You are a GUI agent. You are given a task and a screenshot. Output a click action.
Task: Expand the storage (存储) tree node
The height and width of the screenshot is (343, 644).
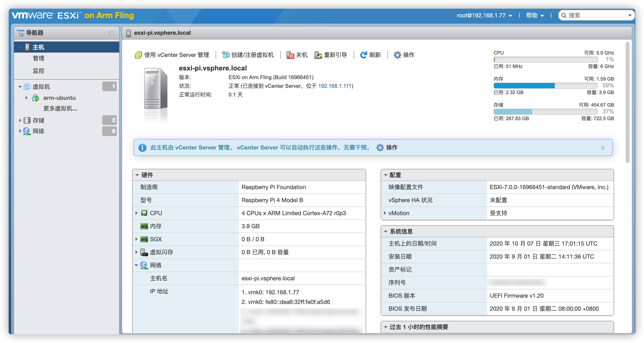coord(20,120)
